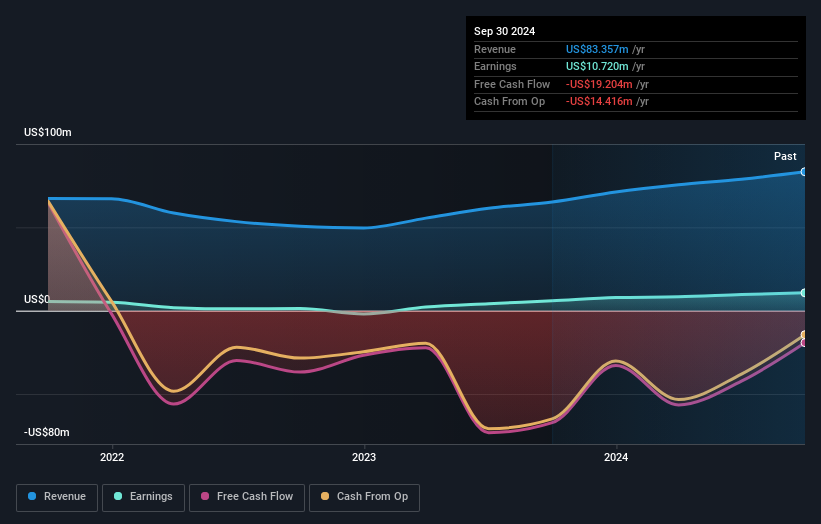Click the US$10.720m earnings value

(597, 66)
